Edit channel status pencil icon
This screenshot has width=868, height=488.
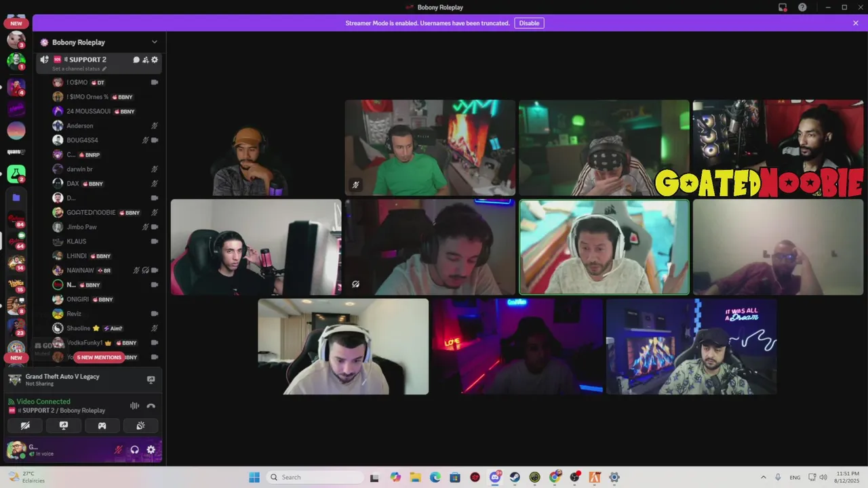pos(104,68)
